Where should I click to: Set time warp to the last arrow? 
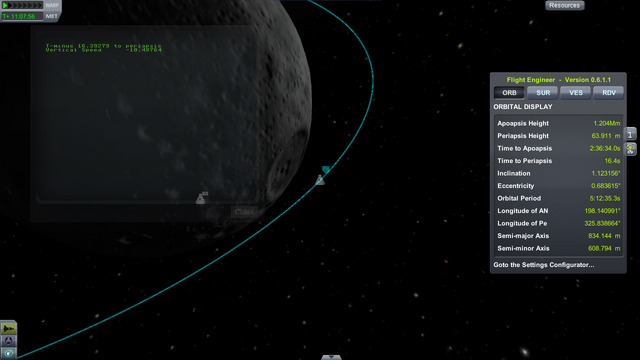pyautogui.click(x=40, y=5)
